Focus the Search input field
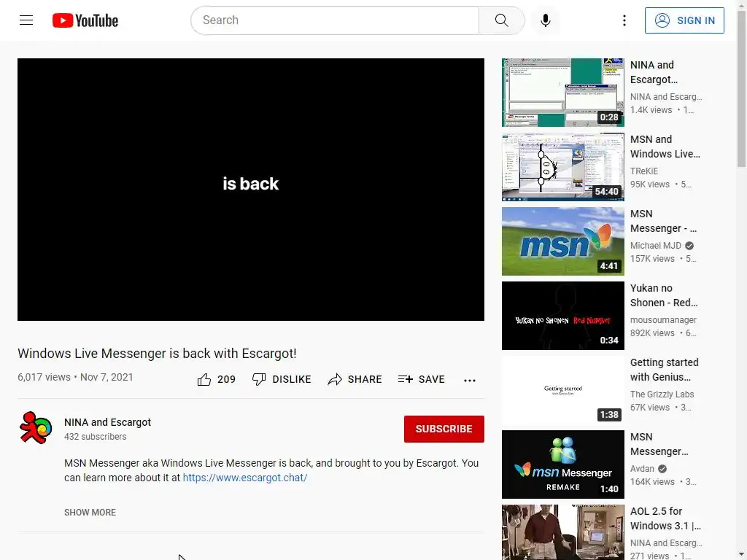Viewport: 747px width, 560px height. pyautogui.click(x=336, y=20)
